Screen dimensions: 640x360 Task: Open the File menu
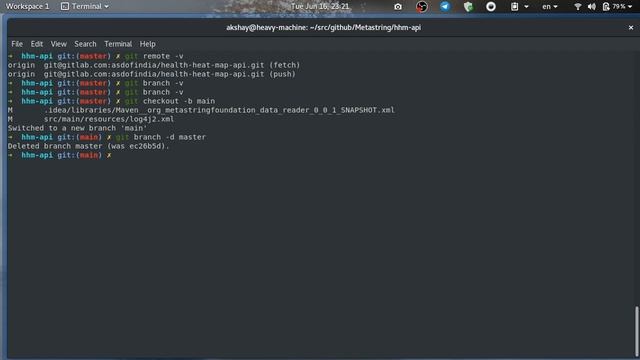[x=17, y=44]
